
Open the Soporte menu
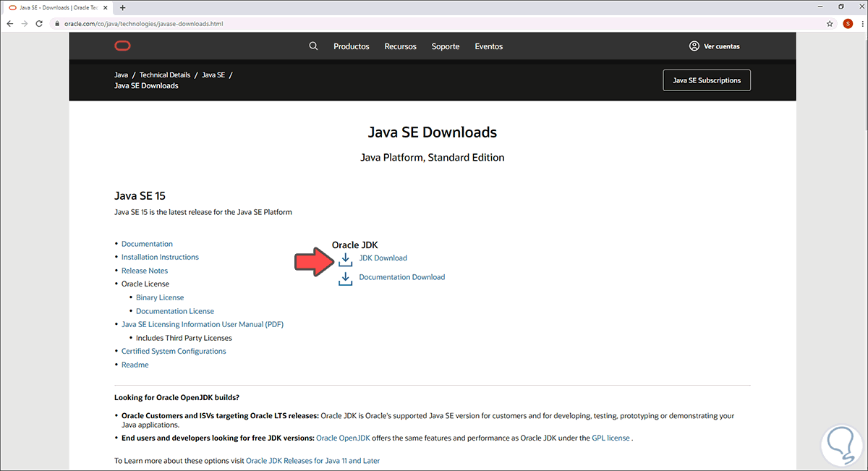coord(446,46)
